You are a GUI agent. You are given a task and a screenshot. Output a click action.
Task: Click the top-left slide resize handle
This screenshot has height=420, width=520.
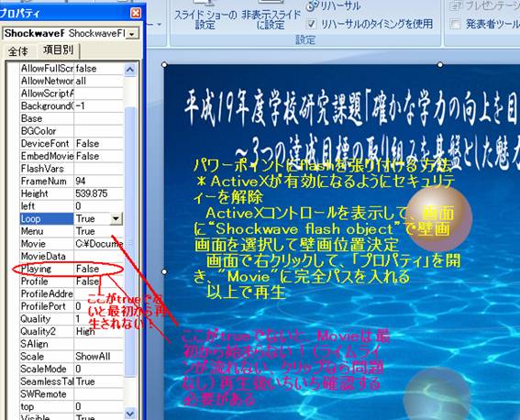(164, 64)
